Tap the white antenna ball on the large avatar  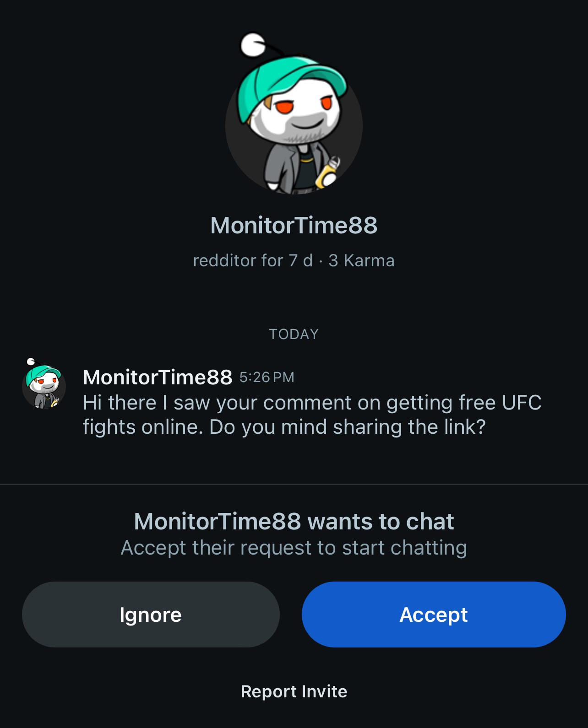tap(252, 45)
